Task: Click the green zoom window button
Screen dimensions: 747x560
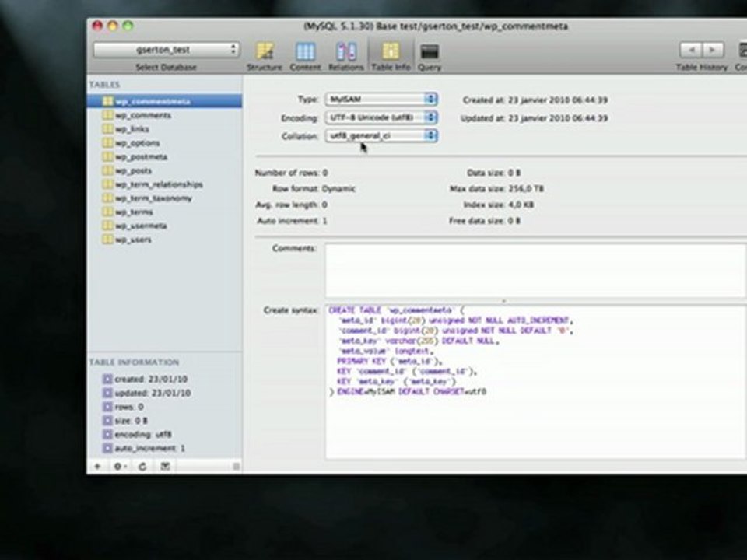Action: tap(128, 26)
